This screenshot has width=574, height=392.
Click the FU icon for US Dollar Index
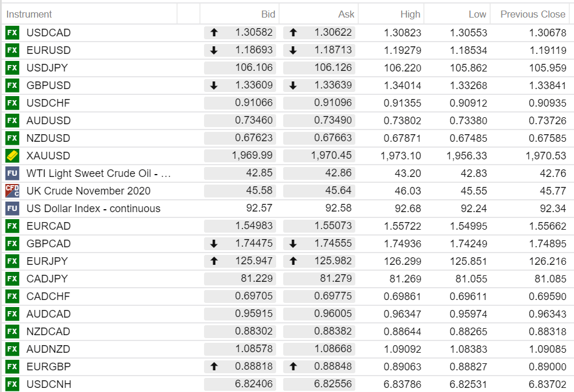coord(12,209)
